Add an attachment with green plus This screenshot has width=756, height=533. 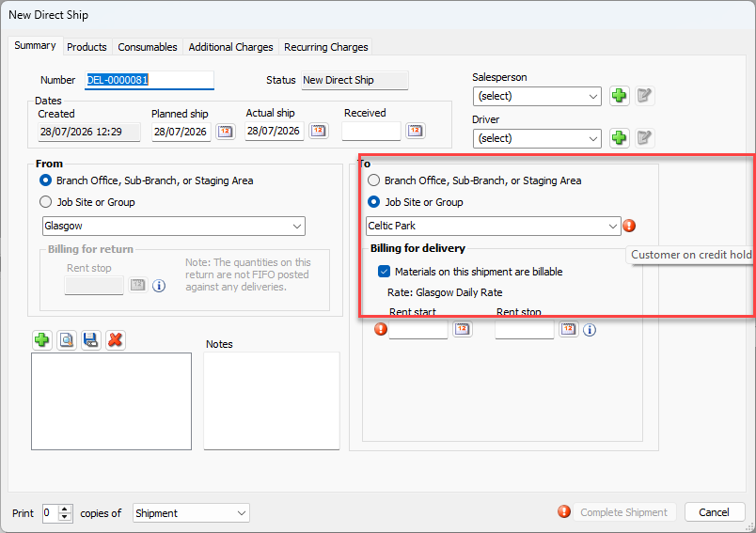[x=42, y=340]
